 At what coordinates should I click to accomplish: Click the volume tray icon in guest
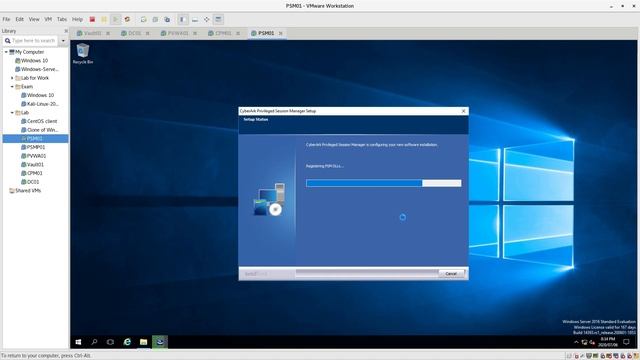[592, 342]
